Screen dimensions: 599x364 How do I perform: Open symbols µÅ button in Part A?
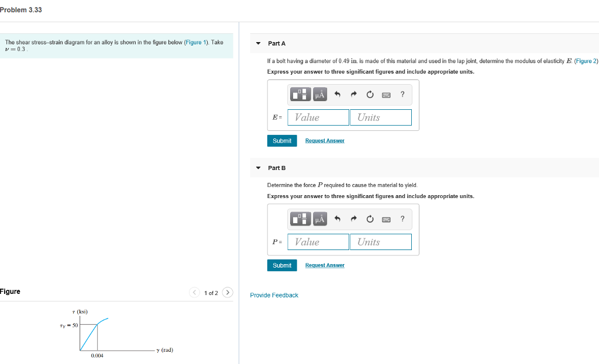click(x=320, y=94)
